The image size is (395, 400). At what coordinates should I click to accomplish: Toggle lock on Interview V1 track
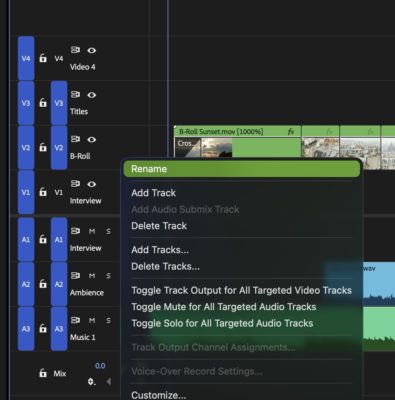[43, 192]
